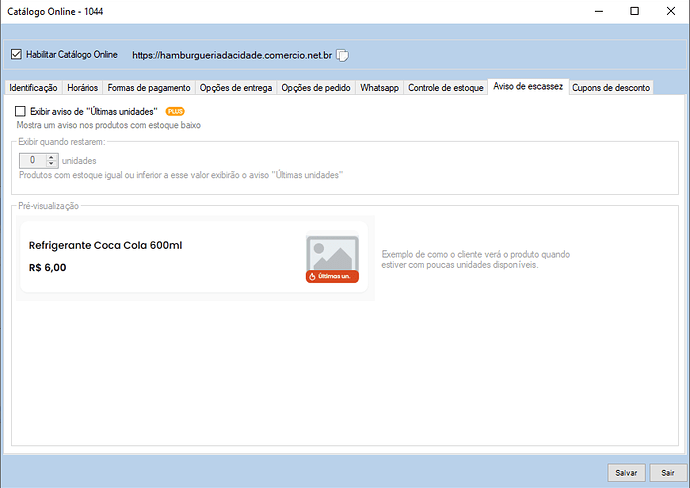Screen dimensions: 690x488
Task: Open the Cupons de desconto tab
Action: pos(611,88)
